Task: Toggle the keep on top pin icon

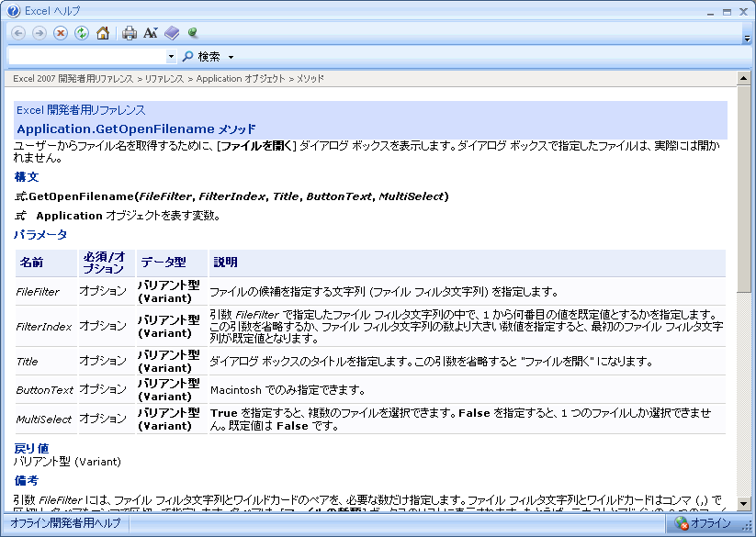Action: coord(193,33)
